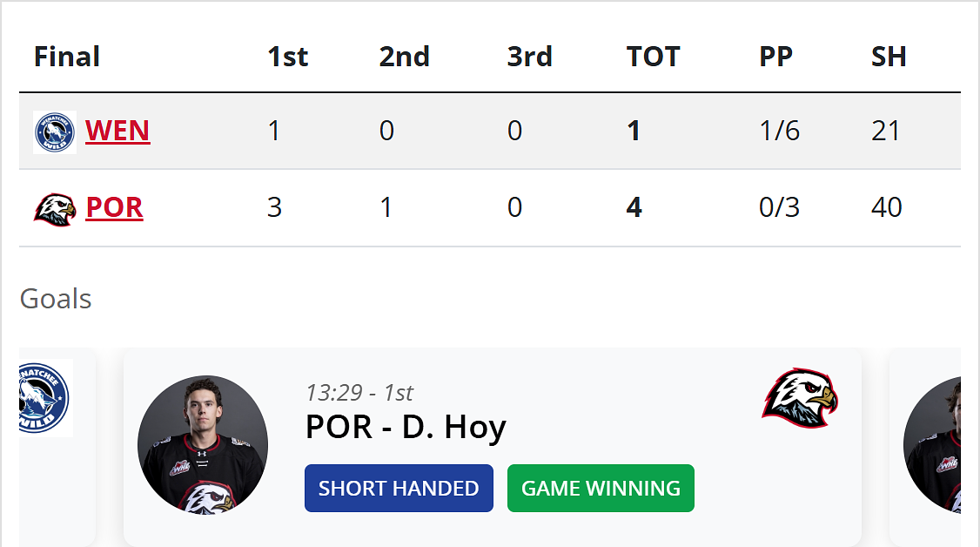Image resolution: width=980 pixels, height=547 pixels.
Task: Click the Goals section heading
Action: pyautogui.click(x=56, y=299)
